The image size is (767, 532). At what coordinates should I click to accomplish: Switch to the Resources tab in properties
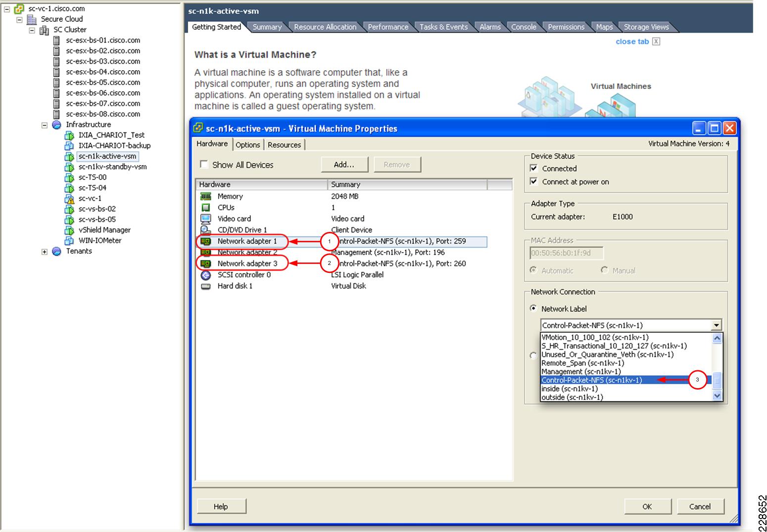pyautogui.click(x=284, y=145)
